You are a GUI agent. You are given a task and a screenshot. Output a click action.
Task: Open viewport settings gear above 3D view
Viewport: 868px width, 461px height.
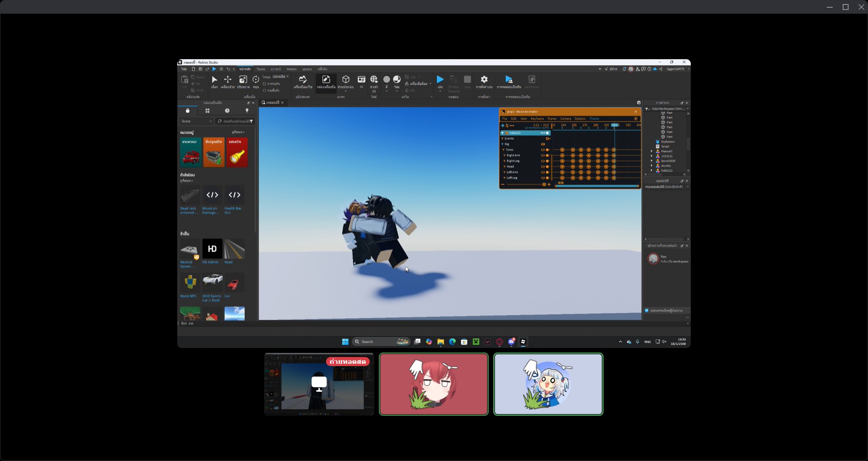(639, 103)
